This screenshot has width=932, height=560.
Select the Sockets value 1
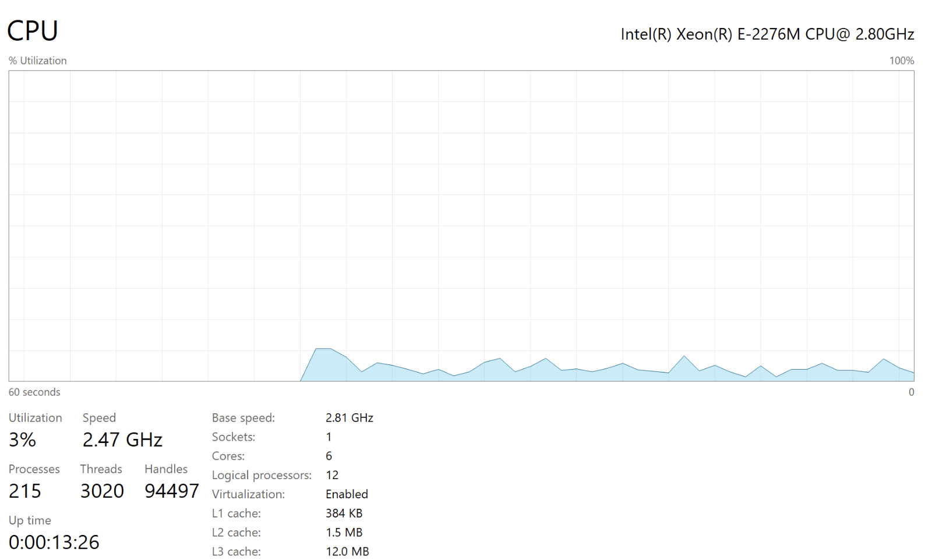tap(329, 437)
